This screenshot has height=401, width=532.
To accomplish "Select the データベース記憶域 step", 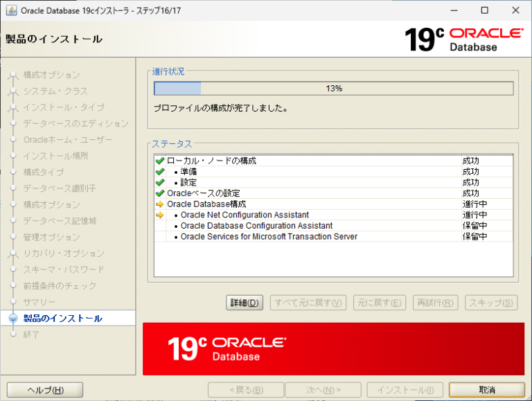I will click(60, 221).
